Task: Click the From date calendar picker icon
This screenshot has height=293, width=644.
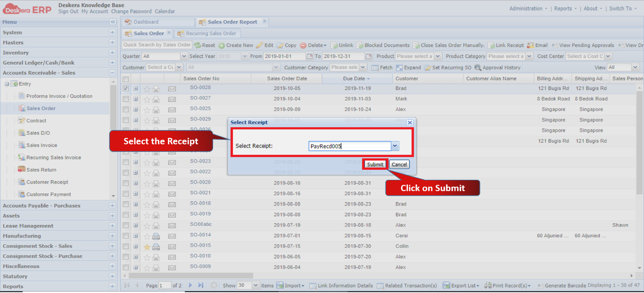Action: (x=310, y=56)
